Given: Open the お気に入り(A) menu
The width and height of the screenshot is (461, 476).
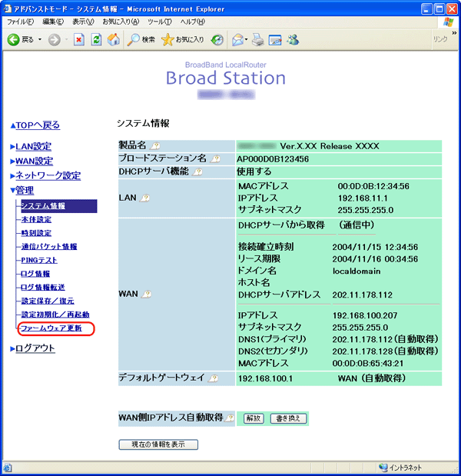Looking at the screenshot, I should 121,22.
